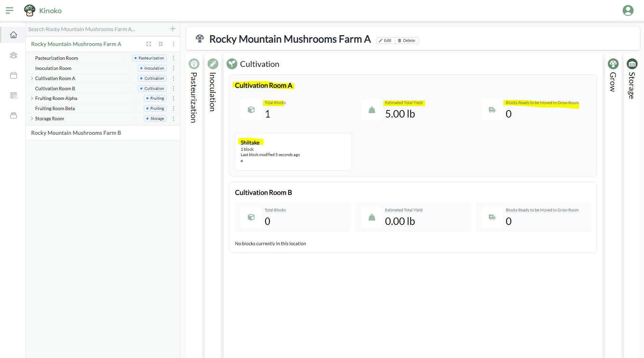Viewport: 644px width, 358px height.
Task: Click the plus icon to add location
Action: pyautogui.click(x=173, y=29)
